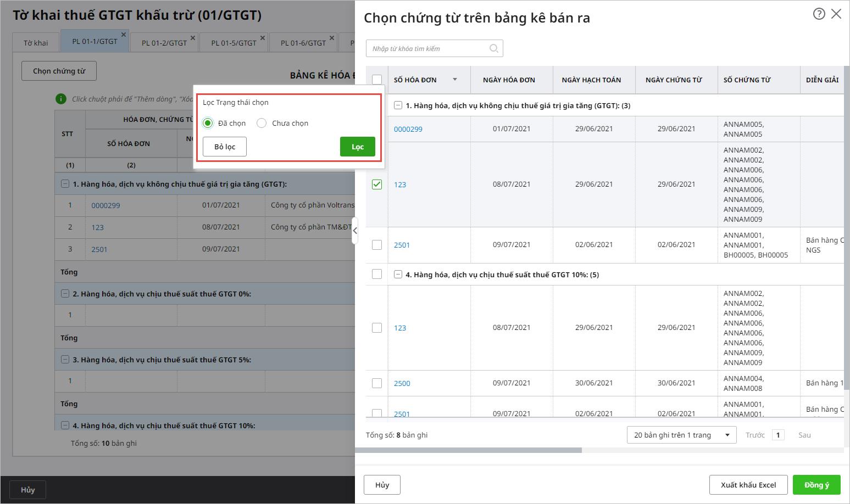
Task: Close the PL 01-1/GTGT tab
Action: (124, 35)
